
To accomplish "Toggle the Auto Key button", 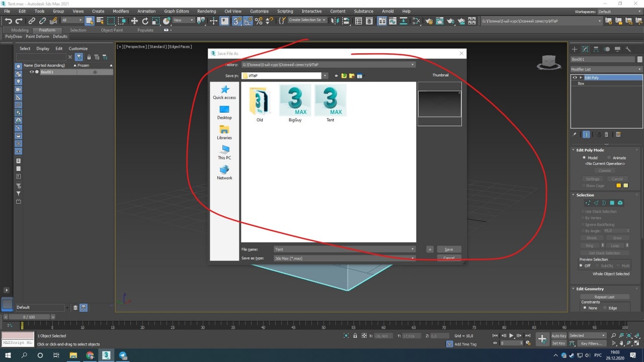I will 558,335.
